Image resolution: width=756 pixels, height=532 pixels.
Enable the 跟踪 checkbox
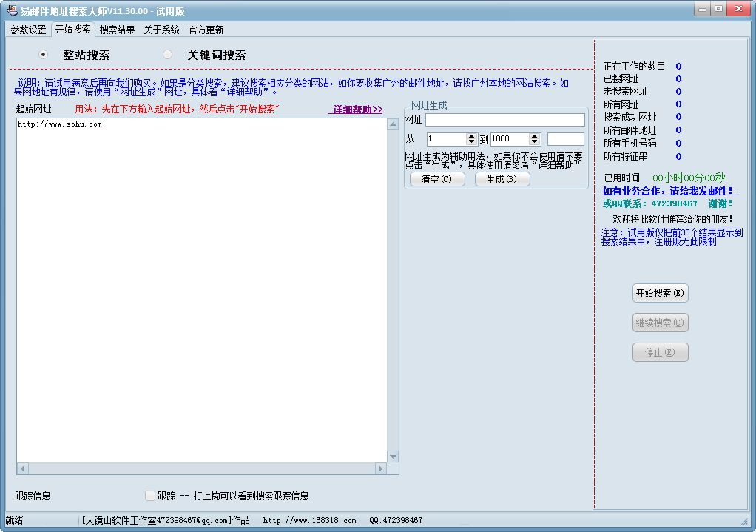coord(150,495)
